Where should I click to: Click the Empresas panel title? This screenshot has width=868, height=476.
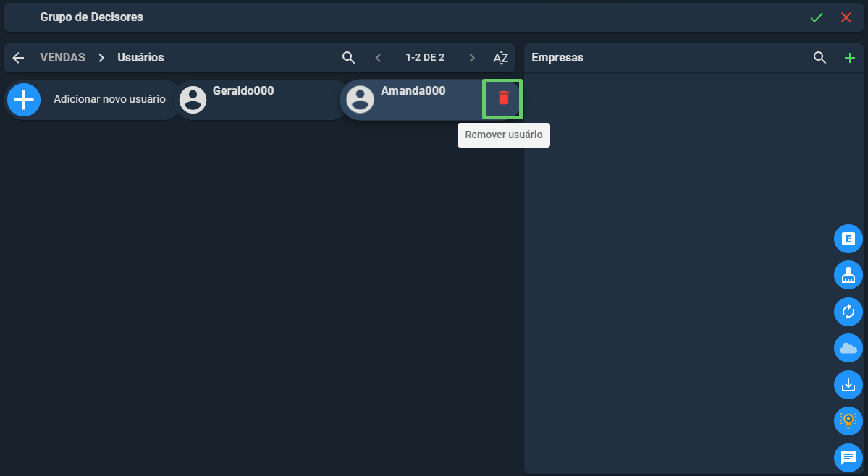[557, 57]
